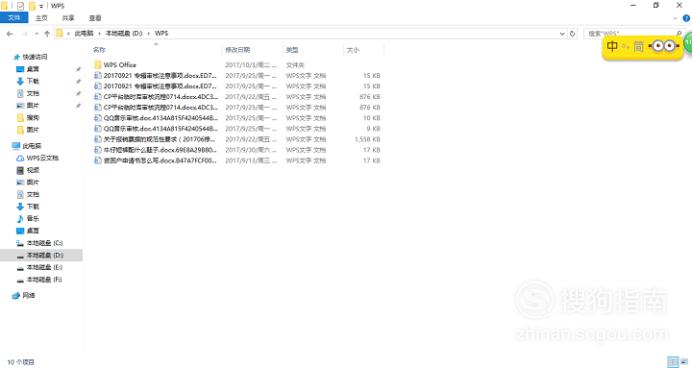692x368 pixels.
Task: Click the Properties checkmark icon in title bar
Action: (x=20, y=6)
